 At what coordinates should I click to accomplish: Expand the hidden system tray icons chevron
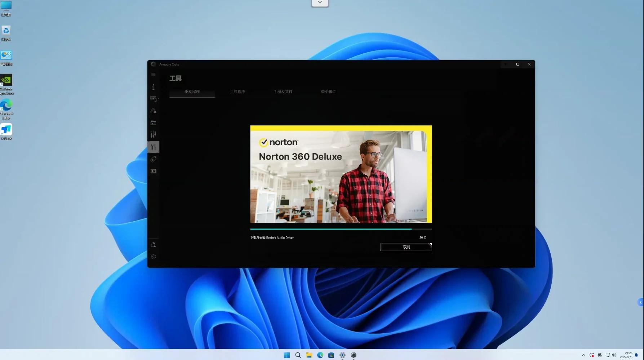pos(583,355)
